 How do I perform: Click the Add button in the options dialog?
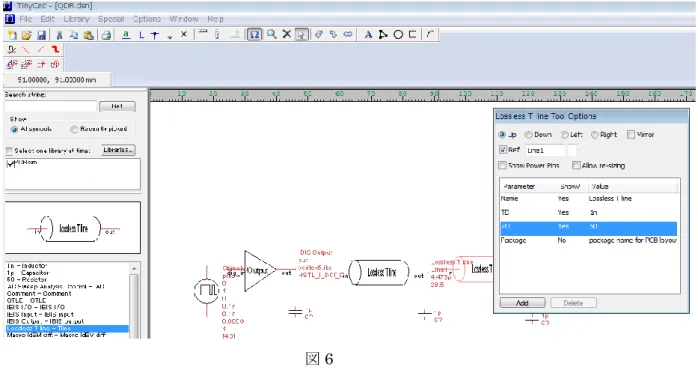[x=522, y=303]
